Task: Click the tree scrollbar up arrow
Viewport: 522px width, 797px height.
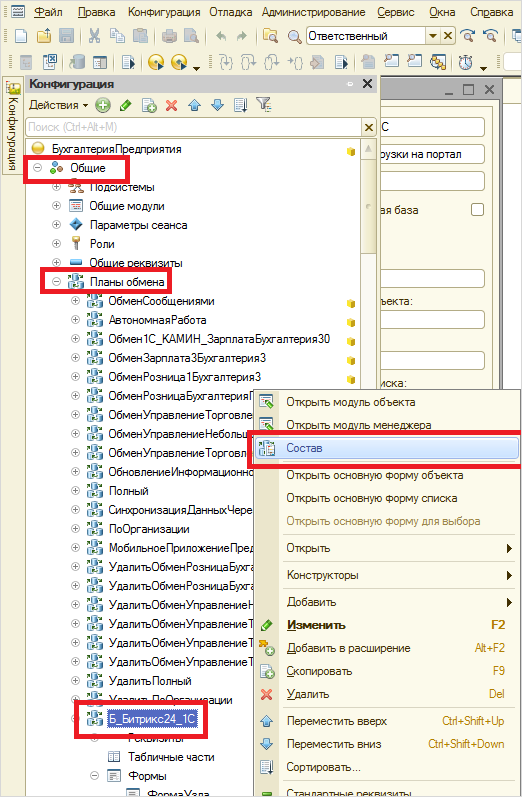Action: click(368, 149)
